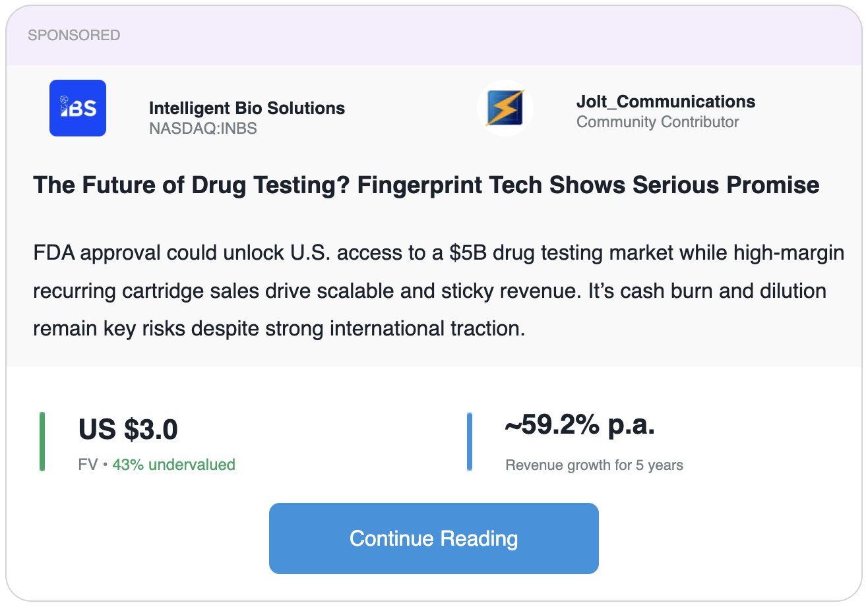Screen dimensions: 868x609
Task: Click the 43% undervalued green text
Action: click(173, 465)
